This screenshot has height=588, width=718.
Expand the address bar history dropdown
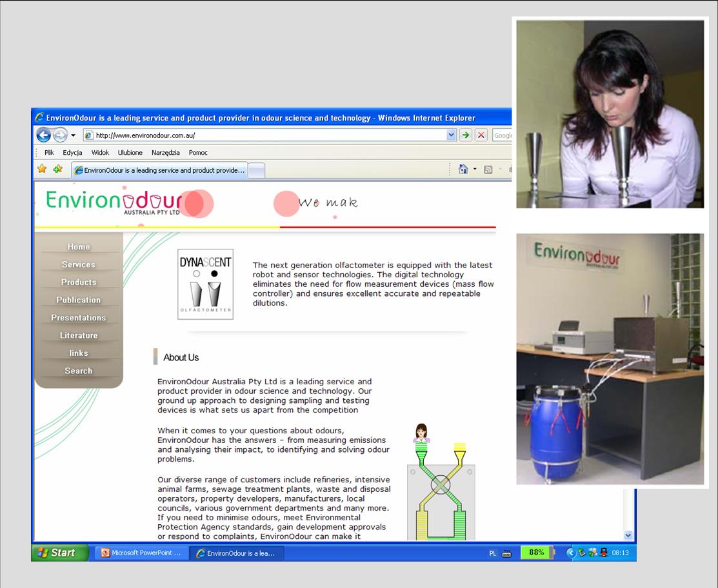click(x=451, y=135)
